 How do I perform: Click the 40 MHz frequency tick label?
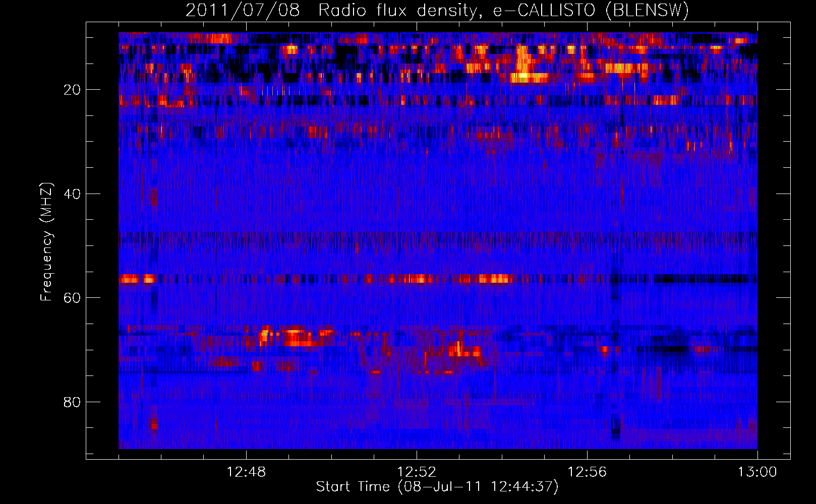[x=73, y=194]
